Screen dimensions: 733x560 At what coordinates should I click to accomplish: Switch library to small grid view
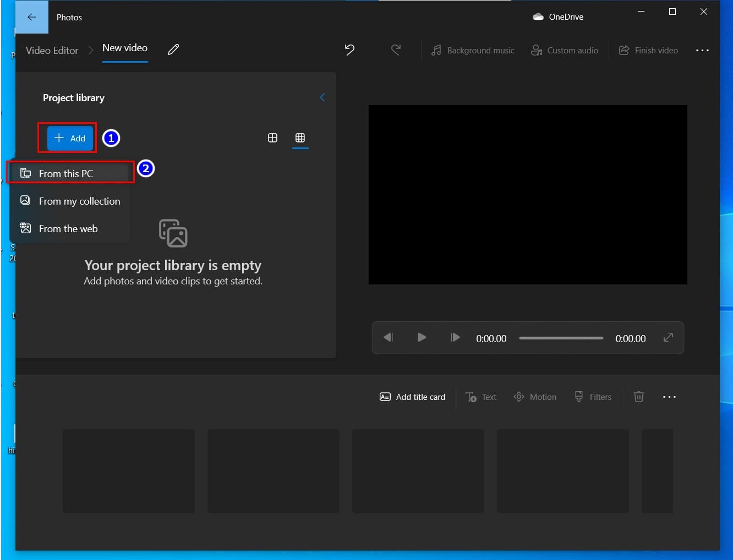pos(300,138)
